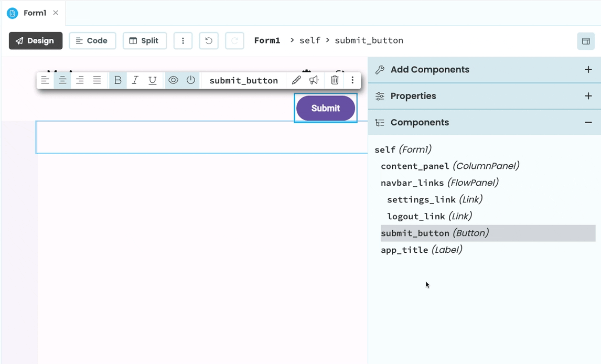Screen dimensions: 601x364
Task: Open the three-dot menu next to Split
Action: tap(183, 40)
